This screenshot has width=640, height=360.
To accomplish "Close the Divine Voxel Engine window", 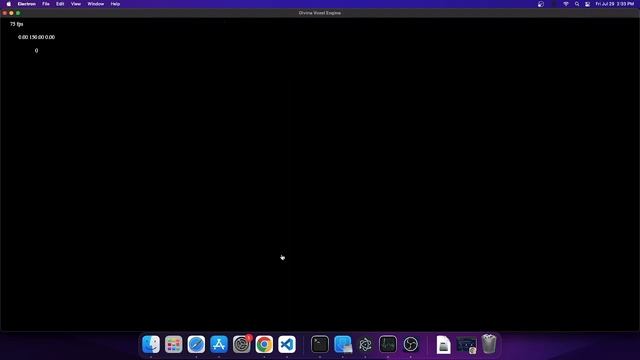I will (4, 13).
